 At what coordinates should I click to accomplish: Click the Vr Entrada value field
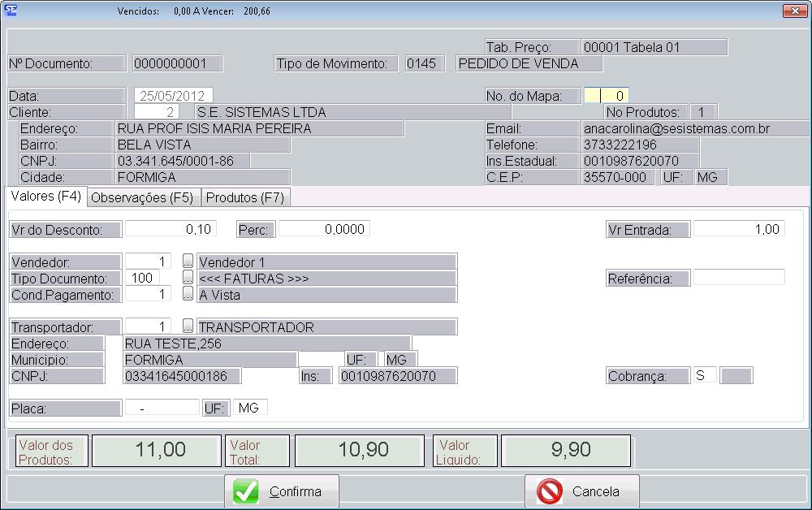pyautogui.click(x=739, y=229)
